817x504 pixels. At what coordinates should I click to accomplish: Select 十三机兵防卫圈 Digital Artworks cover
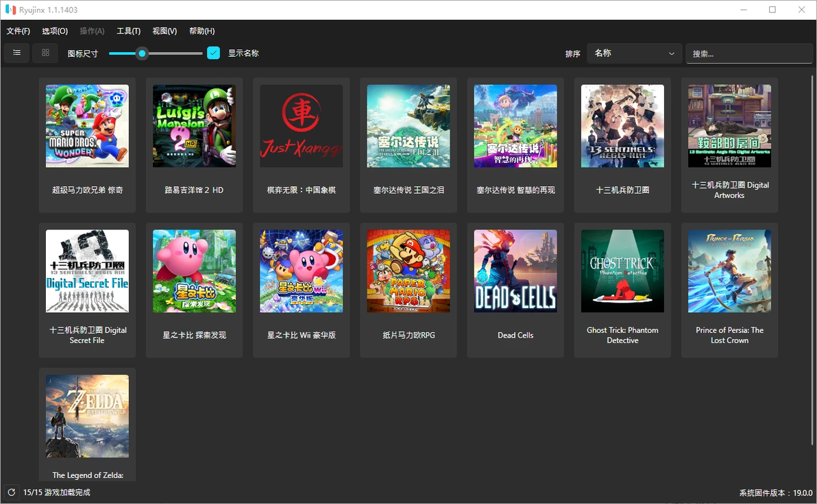point(729,126)
